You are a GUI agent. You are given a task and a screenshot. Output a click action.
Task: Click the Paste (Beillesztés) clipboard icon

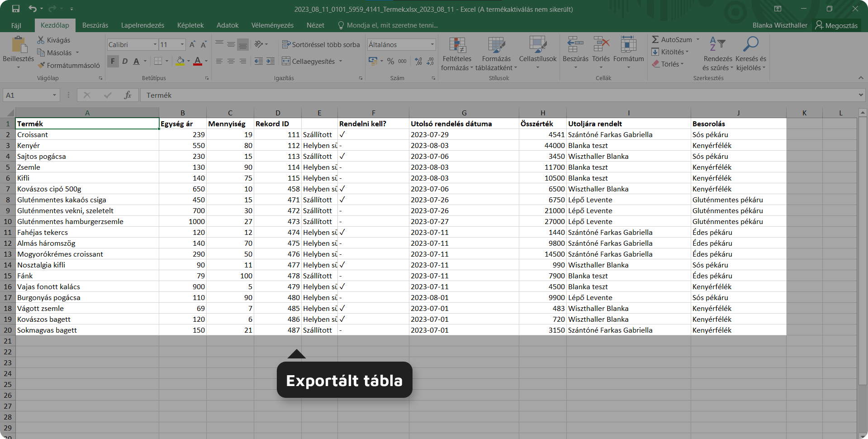tap(19, 45)
